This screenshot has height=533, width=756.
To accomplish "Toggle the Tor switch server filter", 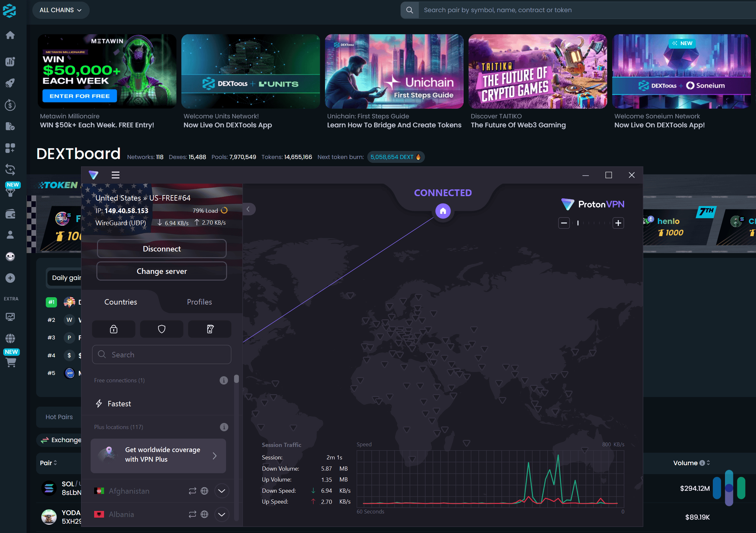I will [209, 329].
